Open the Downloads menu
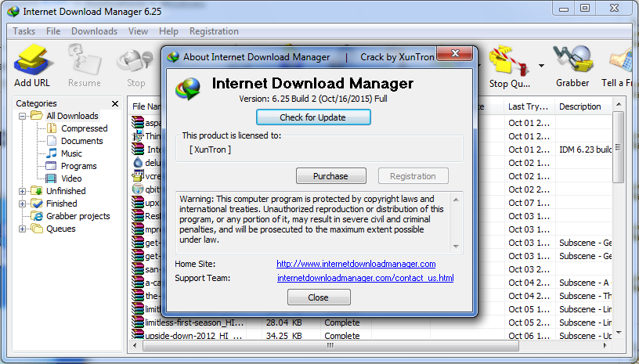639x364 pixels. 94,31
